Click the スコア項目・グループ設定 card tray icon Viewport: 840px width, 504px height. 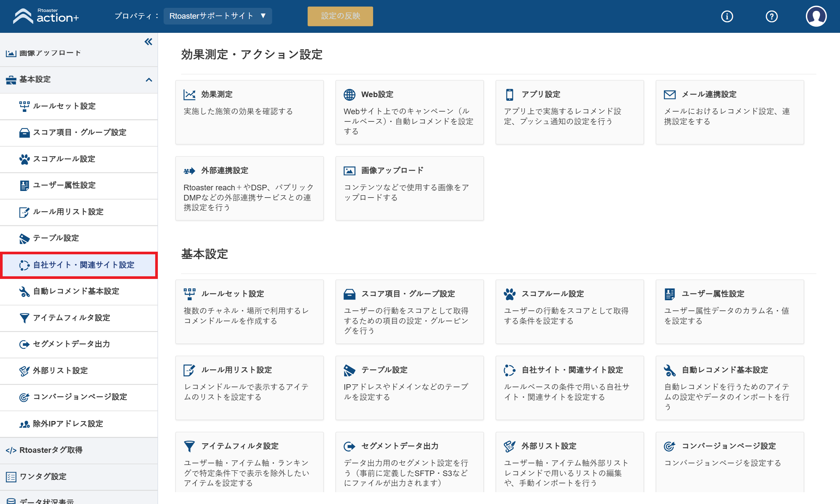point(349,294)
